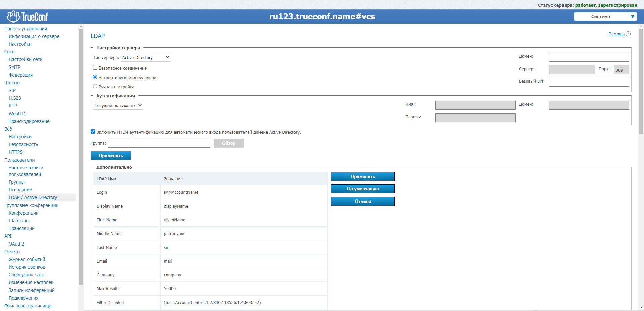
Task: Select Автоматическое определение radio option
Action: tap(95, 77)
